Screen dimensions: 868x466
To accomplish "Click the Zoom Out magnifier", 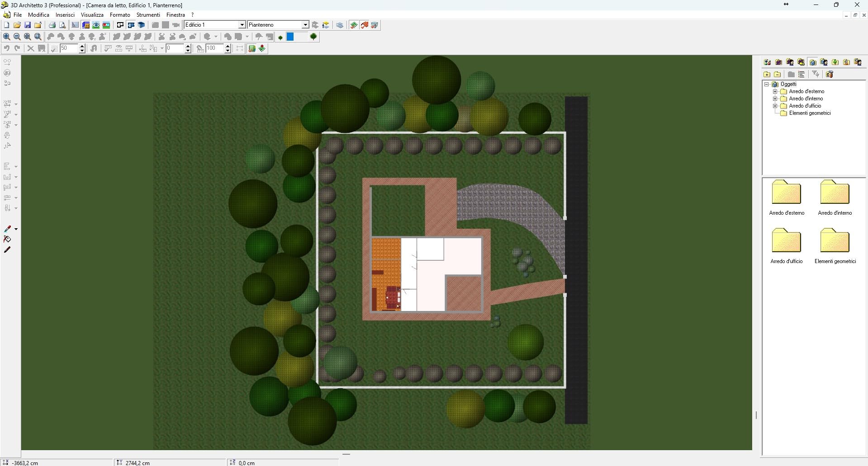I will (x=17, y=37).
